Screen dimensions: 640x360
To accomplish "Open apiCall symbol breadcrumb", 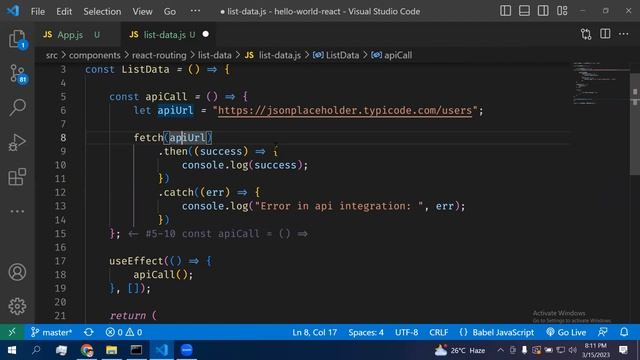I will point(391,55).
